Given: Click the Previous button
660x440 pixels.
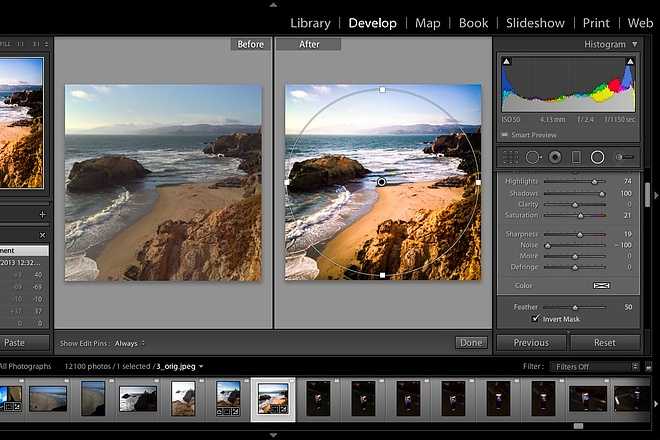Looking at the screenshot, I should [531, 343].
